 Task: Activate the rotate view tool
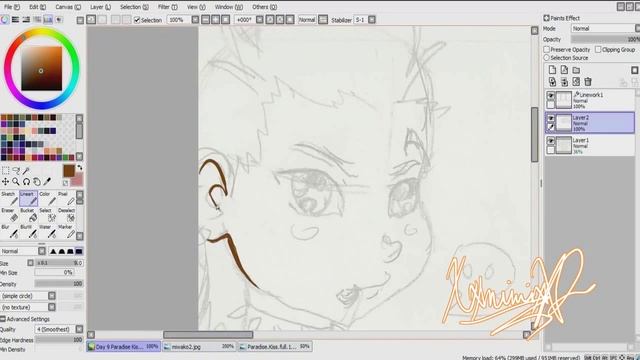pos(26,182)
